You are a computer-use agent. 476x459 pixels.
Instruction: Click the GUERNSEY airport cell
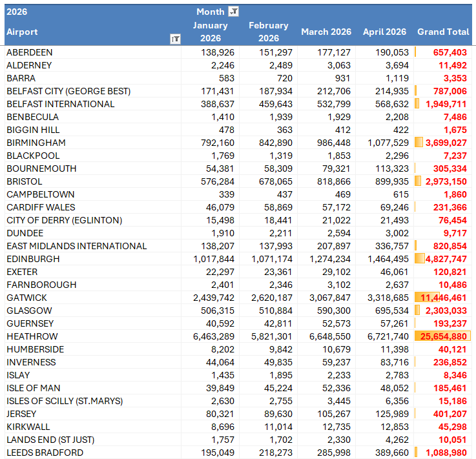click(30, 323)
